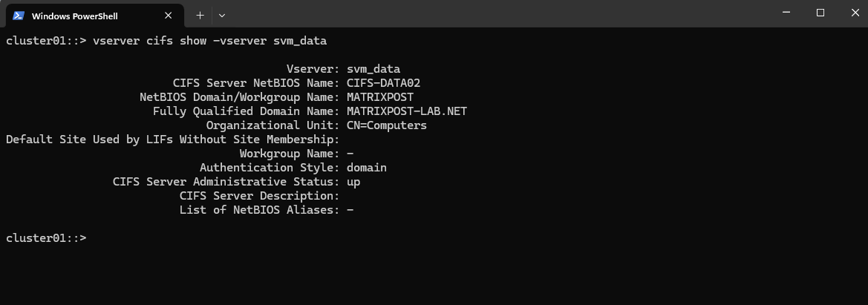Minimize the terminal window

(x=786, y=13)
